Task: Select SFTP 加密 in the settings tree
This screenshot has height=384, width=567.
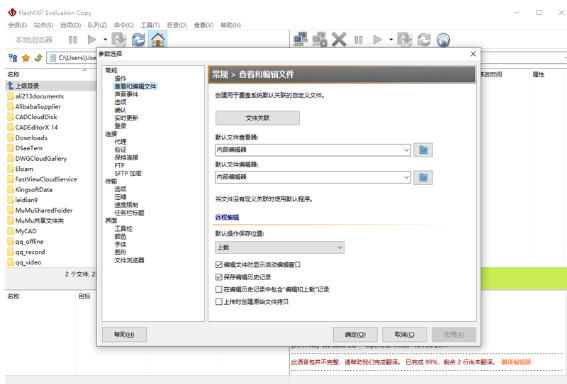Action: click(x=128, y=173)
